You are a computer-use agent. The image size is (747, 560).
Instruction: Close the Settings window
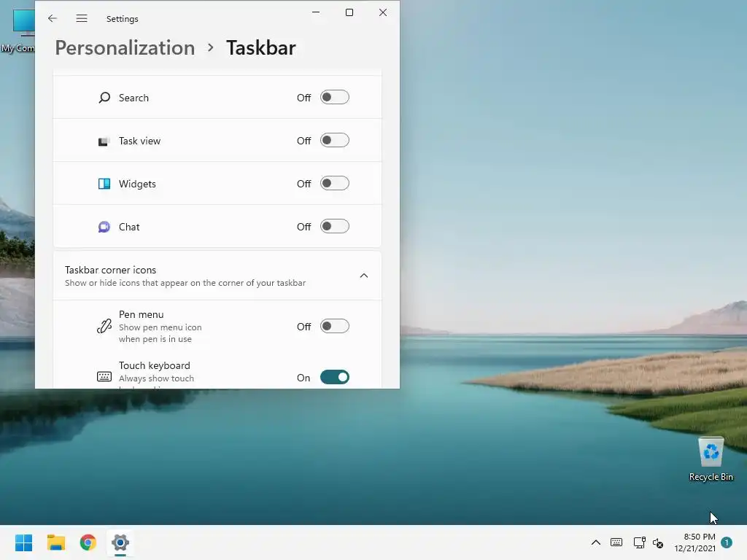pyautogui.click(x=382, y=12)
